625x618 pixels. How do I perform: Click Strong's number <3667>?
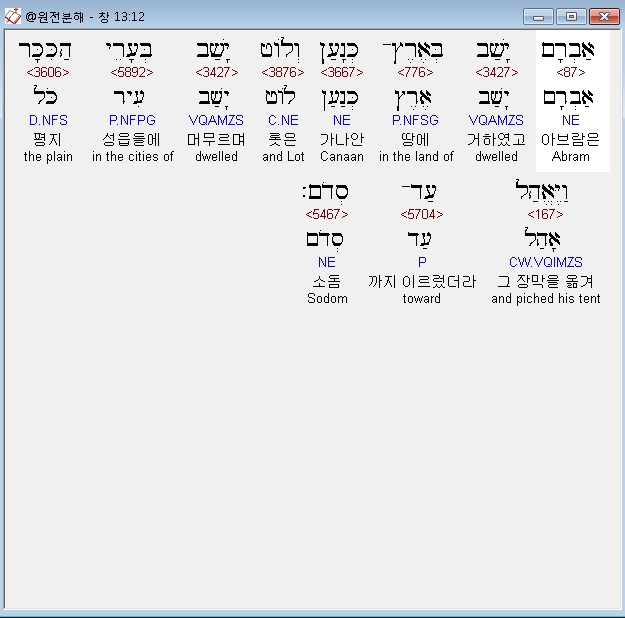click(x=342, y=72)
